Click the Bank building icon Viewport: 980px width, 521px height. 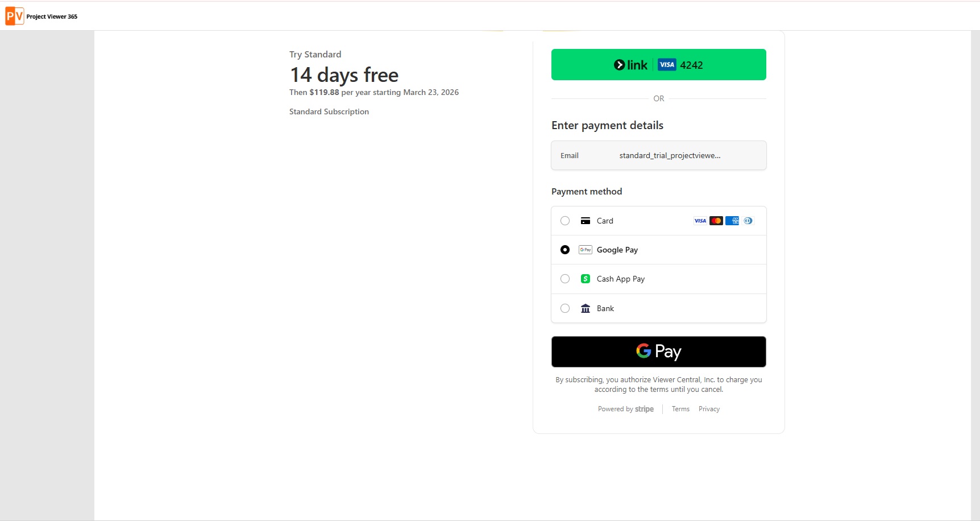point(585,308)
